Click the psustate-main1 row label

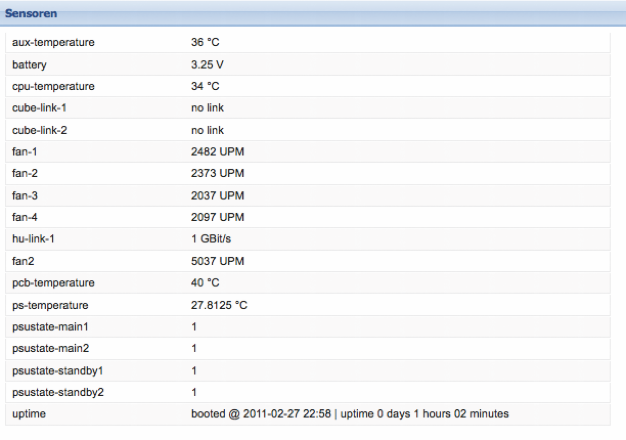[50, 327]
